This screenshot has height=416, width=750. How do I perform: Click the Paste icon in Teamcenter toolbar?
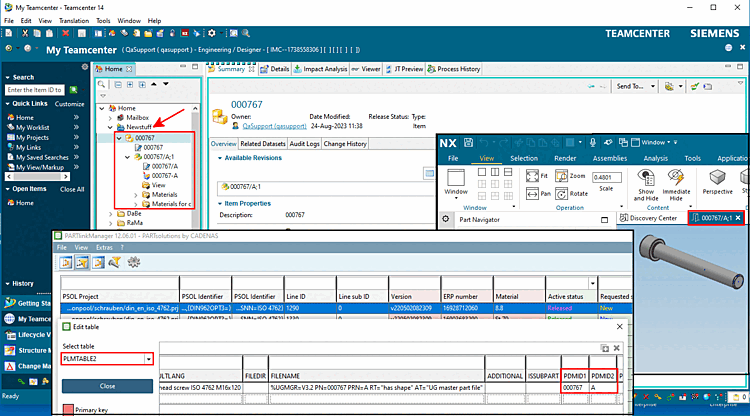[x=49, y=33]
